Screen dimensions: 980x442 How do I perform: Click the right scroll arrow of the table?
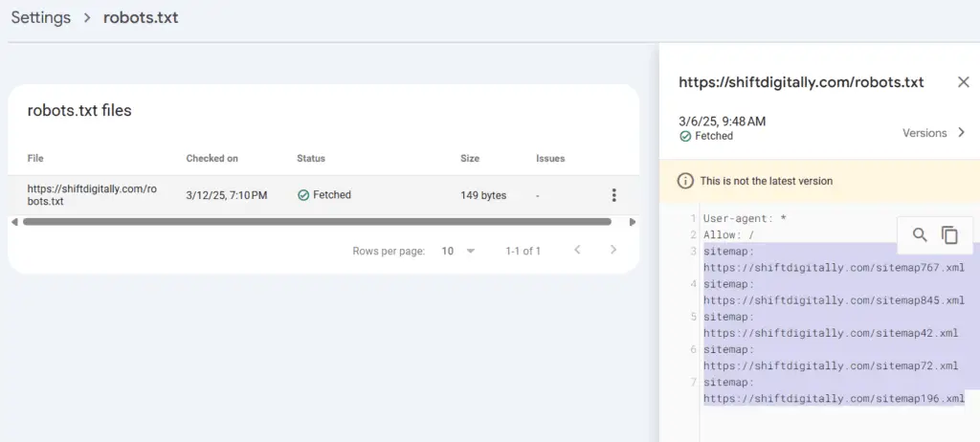(632, 222)
